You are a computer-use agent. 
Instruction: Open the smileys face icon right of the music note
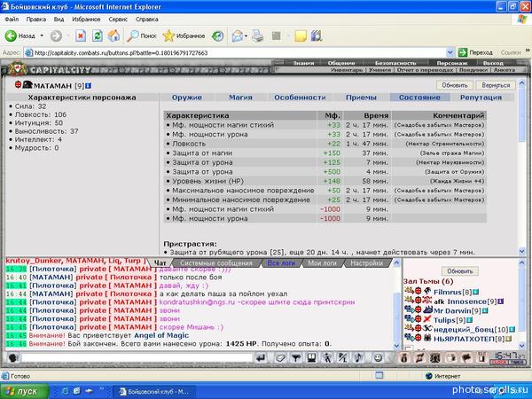point(378,358)
